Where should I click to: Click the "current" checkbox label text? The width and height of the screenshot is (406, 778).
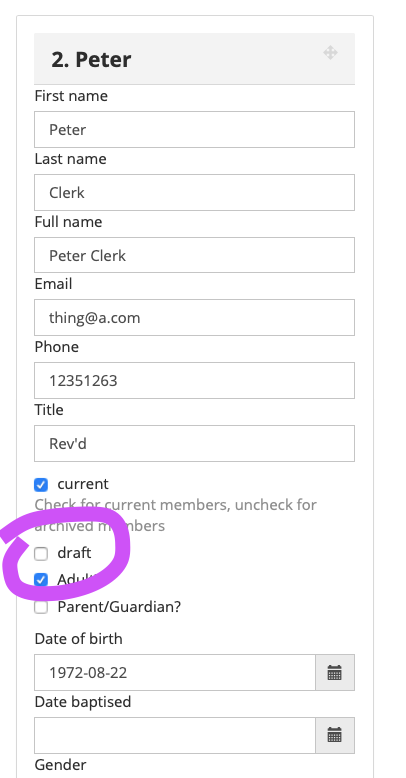[83, 484]
